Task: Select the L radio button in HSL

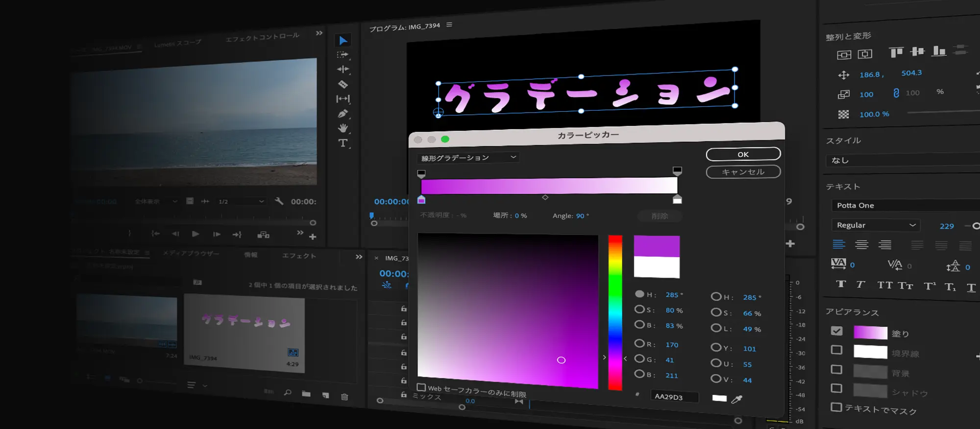Action: point(716,328)
